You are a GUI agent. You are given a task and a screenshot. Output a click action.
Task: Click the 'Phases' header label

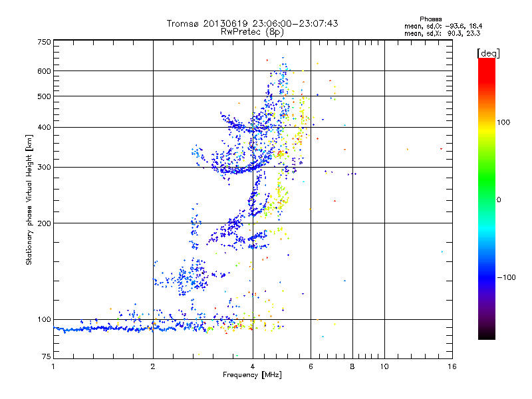(x=430, y=19)
